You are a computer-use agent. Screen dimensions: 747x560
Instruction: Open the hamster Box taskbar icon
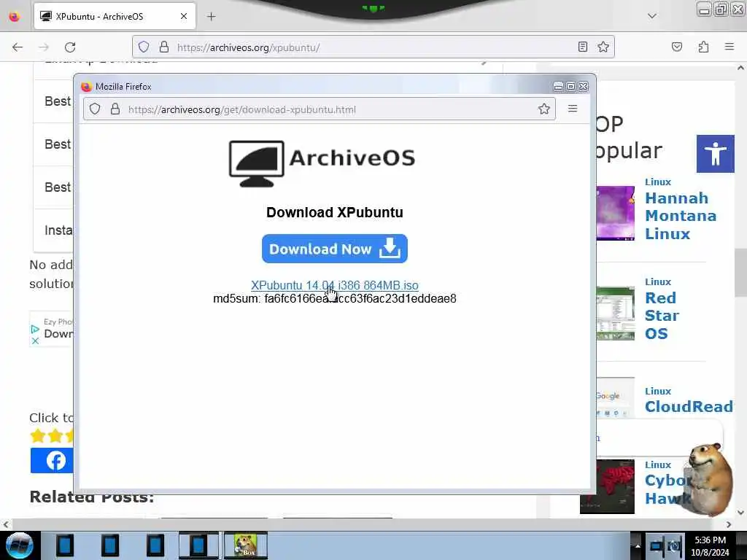point(246,545)
